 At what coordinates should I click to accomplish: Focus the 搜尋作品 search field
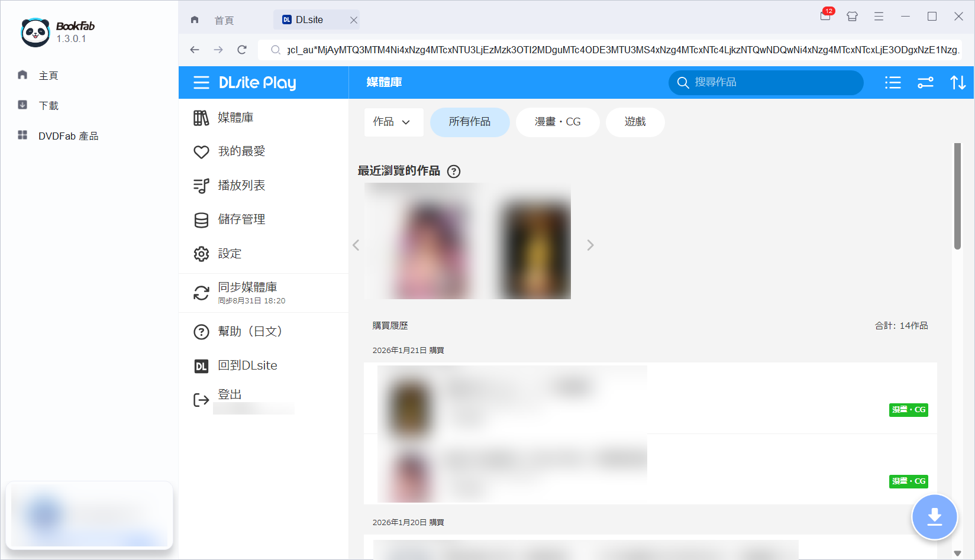[x=766, y=82]
